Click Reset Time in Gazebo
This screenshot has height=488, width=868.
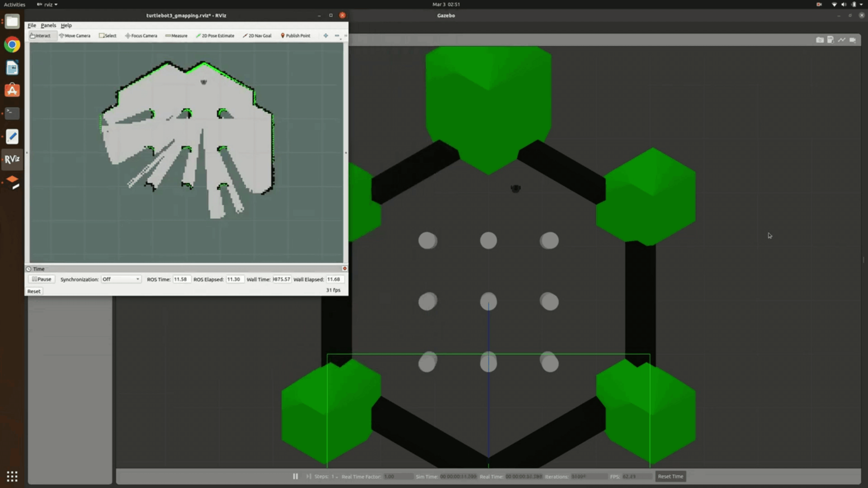point(670,476)
